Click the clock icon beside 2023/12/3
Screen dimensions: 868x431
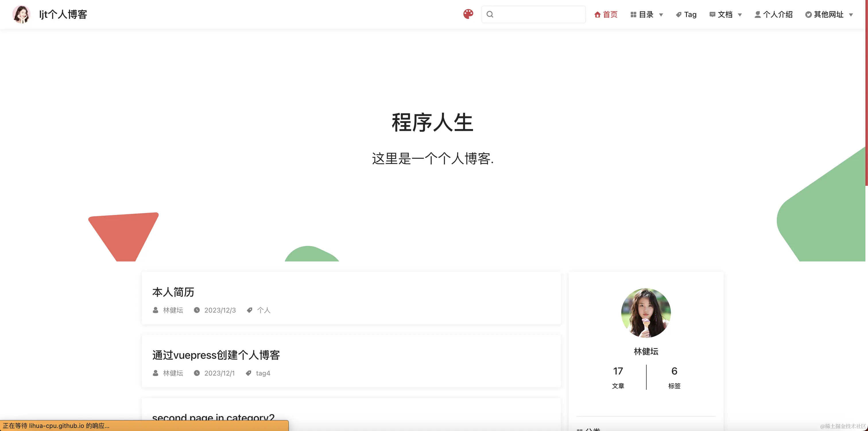tap(197, 310)
